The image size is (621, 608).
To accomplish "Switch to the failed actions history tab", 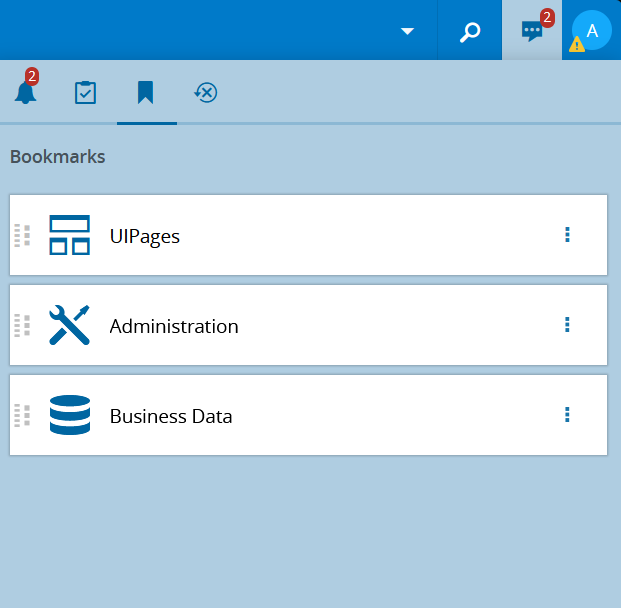I will pos(206,92).
